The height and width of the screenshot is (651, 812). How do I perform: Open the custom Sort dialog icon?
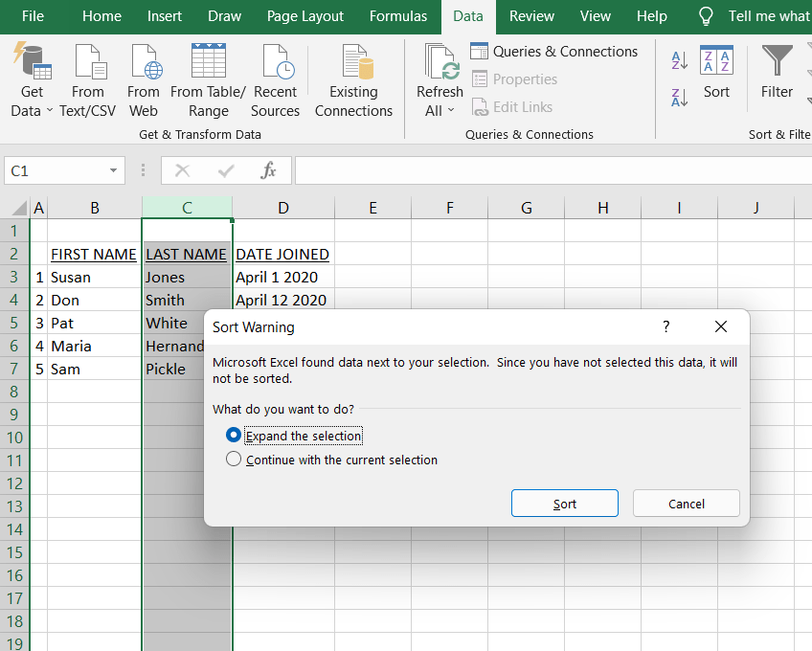[x=716, y=62]
